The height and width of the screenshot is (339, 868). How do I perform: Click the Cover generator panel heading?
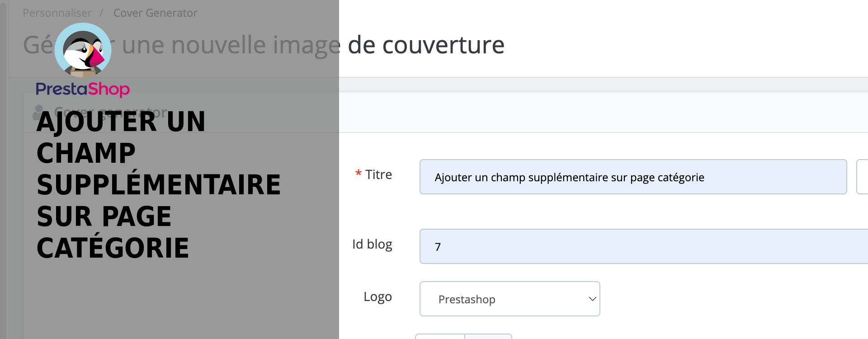pos(111,112)
